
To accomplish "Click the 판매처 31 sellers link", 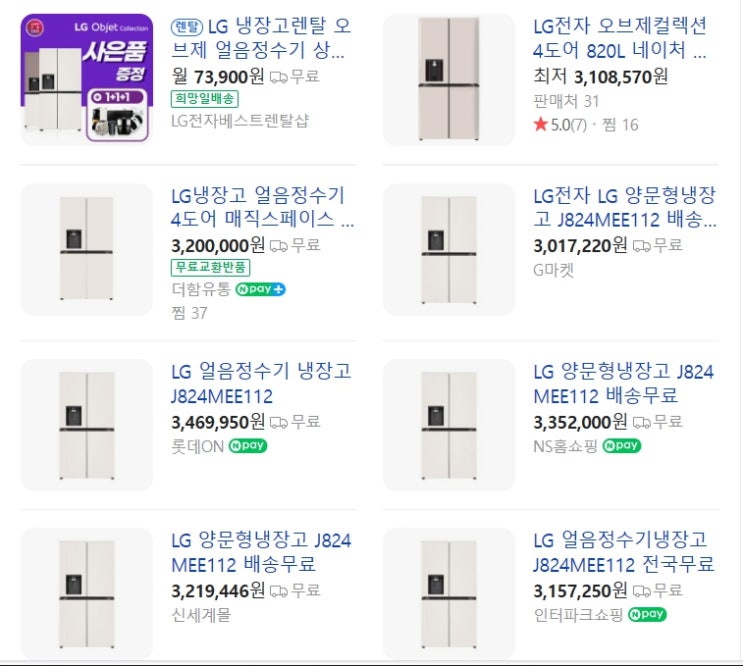I will [566, 100].
